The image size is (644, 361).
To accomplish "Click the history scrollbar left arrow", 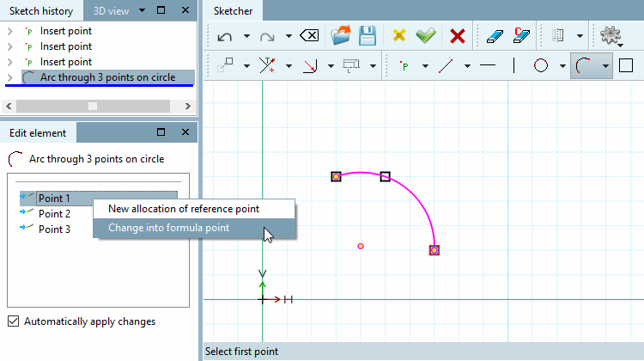I will (x=9, y=106).
